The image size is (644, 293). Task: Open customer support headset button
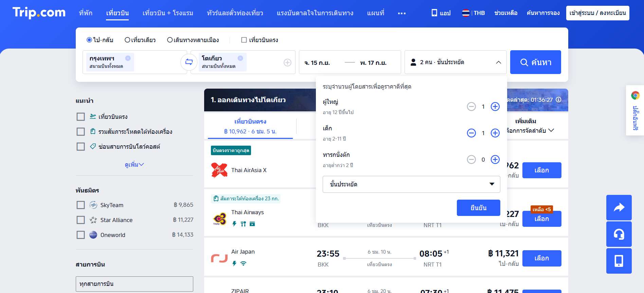[619, 234]
